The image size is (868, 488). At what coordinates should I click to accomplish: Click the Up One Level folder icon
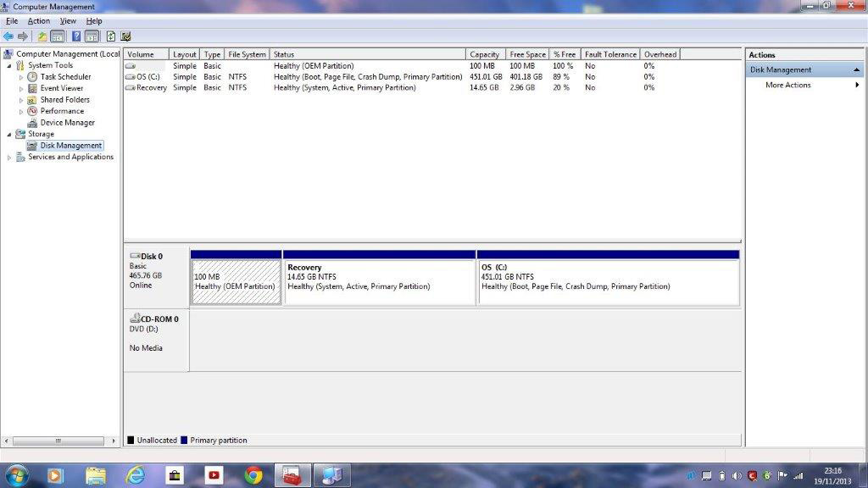tap(42, 36)
